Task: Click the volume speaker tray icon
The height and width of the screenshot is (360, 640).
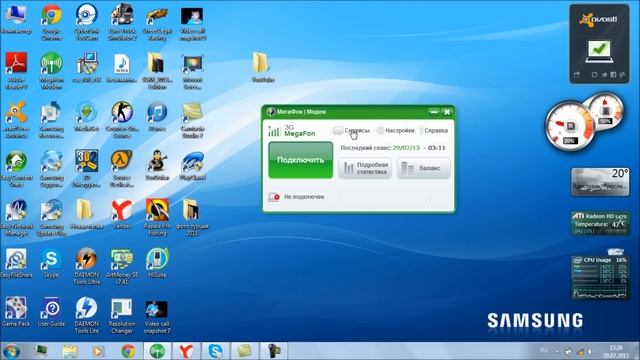Action: tap(590, 351)
